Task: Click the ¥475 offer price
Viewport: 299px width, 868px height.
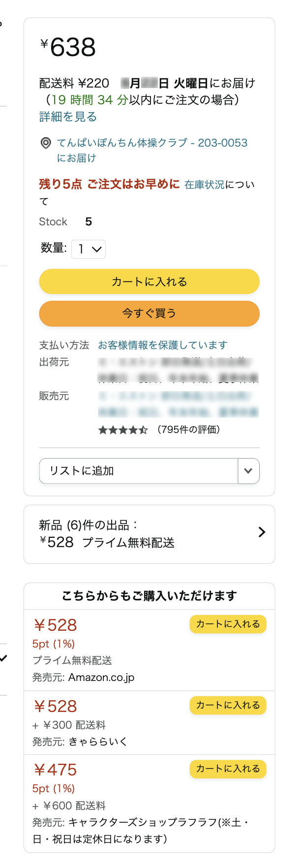Action: point(55,770)
